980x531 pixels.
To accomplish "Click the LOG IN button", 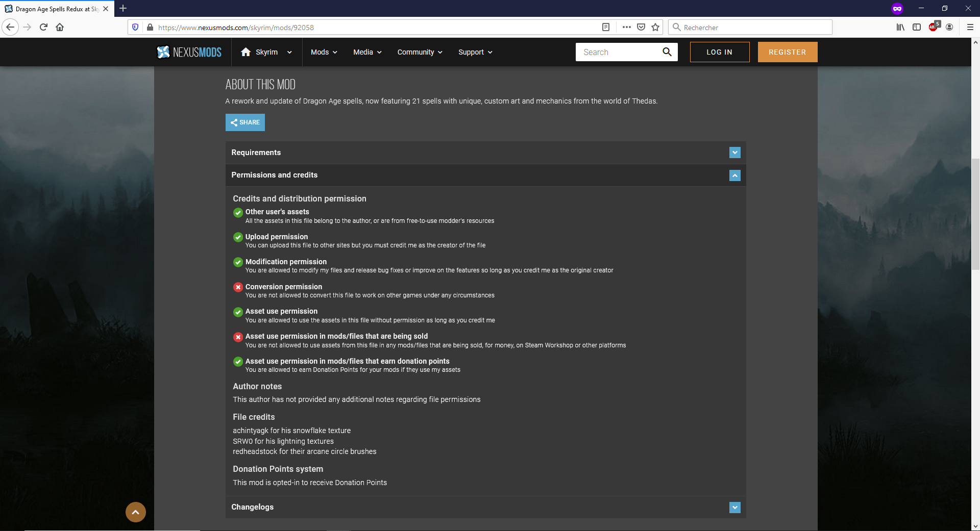I will coord(719,52).
